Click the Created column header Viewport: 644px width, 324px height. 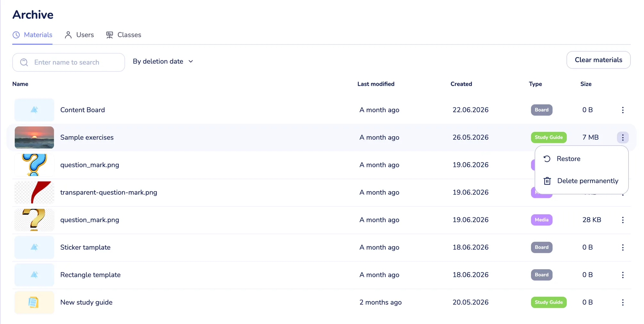[x=461, y=84]
